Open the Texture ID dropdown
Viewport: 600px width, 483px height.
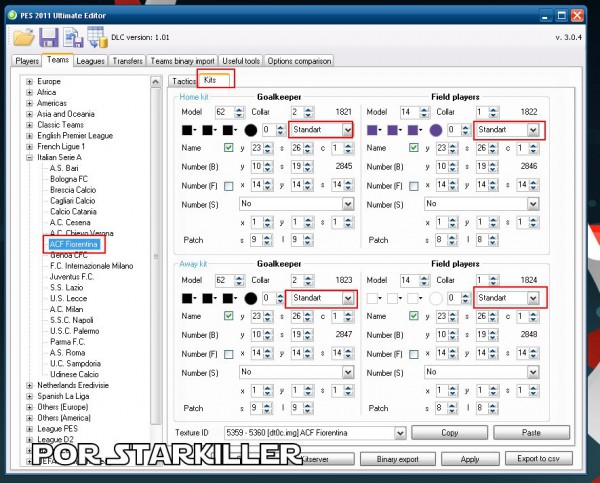coord(400,433)
